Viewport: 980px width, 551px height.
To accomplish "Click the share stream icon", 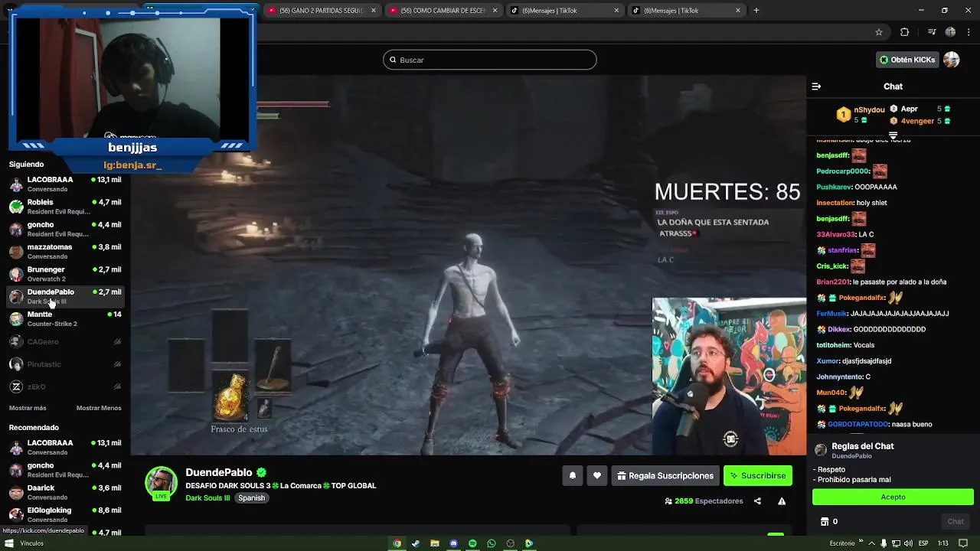I will (x=757, y=501).
